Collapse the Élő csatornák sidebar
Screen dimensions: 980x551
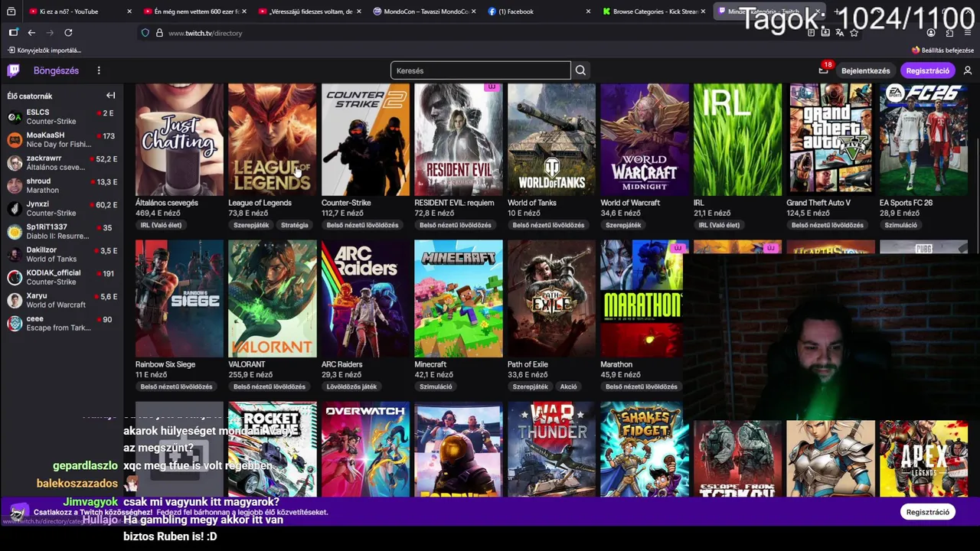(x=110, y=96)
